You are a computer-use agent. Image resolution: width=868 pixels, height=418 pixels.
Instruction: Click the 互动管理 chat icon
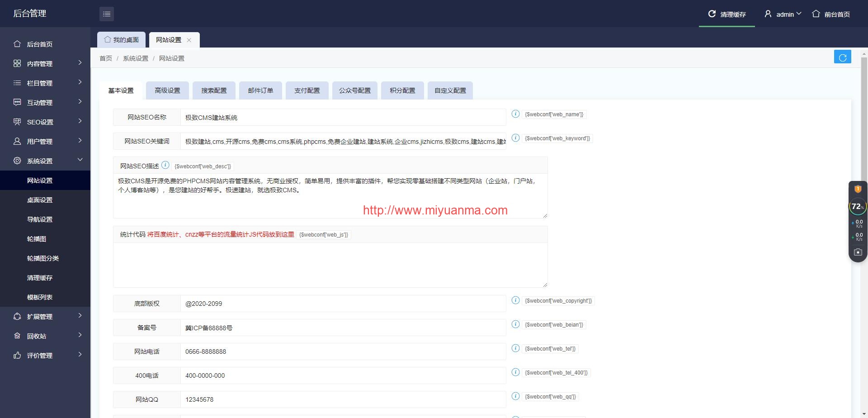pyautogui.click(x=17, y=102)
